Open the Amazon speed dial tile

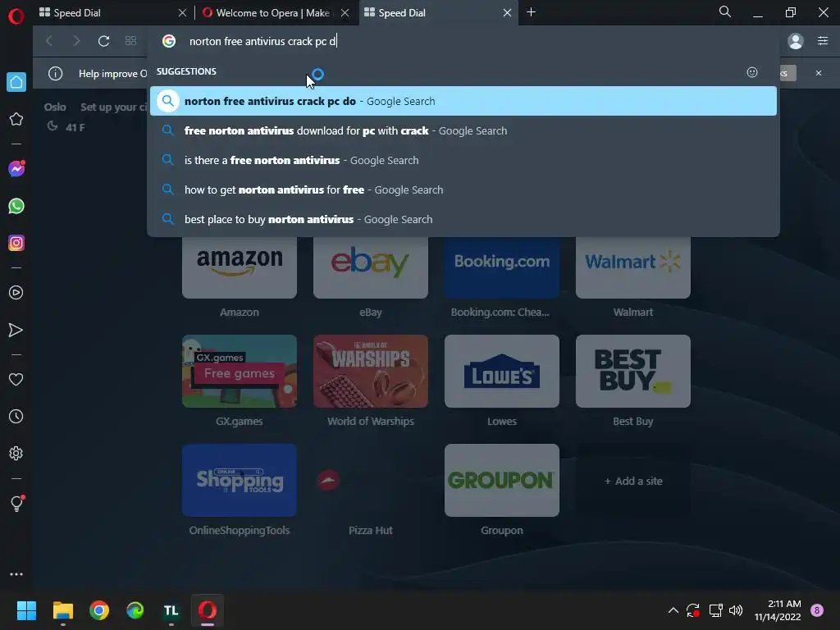point(240,267)
